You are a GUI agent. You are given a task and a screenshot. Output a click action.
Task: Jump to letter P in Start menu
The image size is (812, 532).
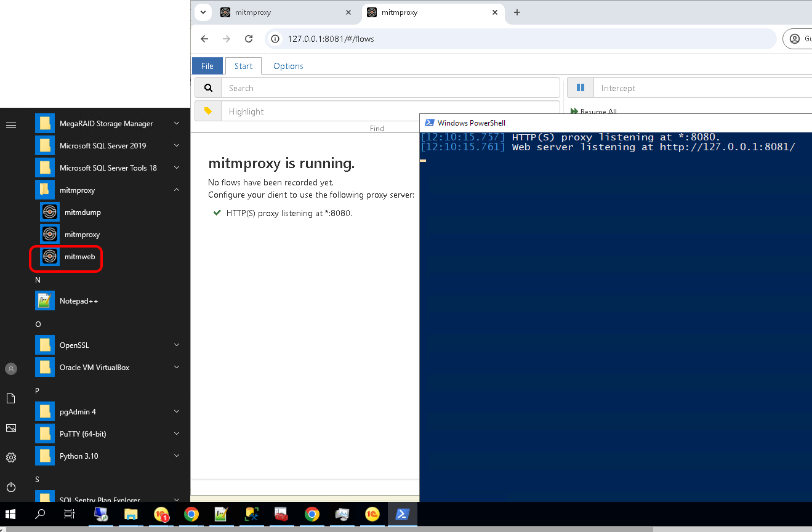(37, 390)
